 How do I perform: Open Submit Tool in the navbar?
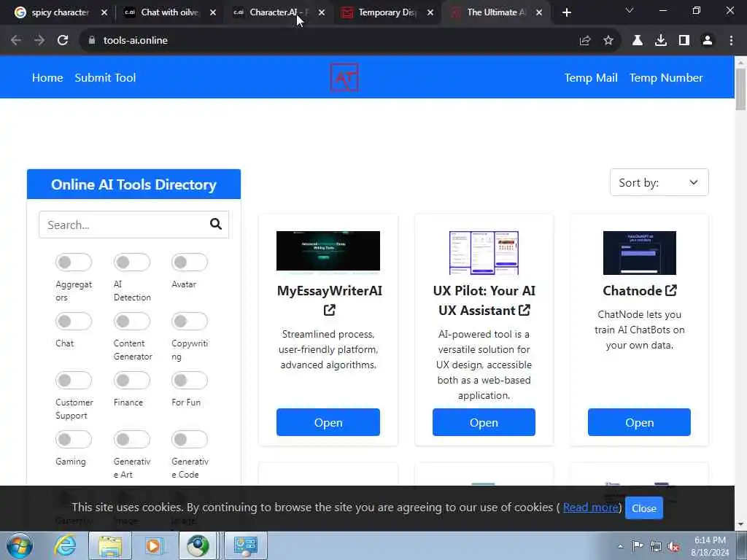tap(105, 77)
